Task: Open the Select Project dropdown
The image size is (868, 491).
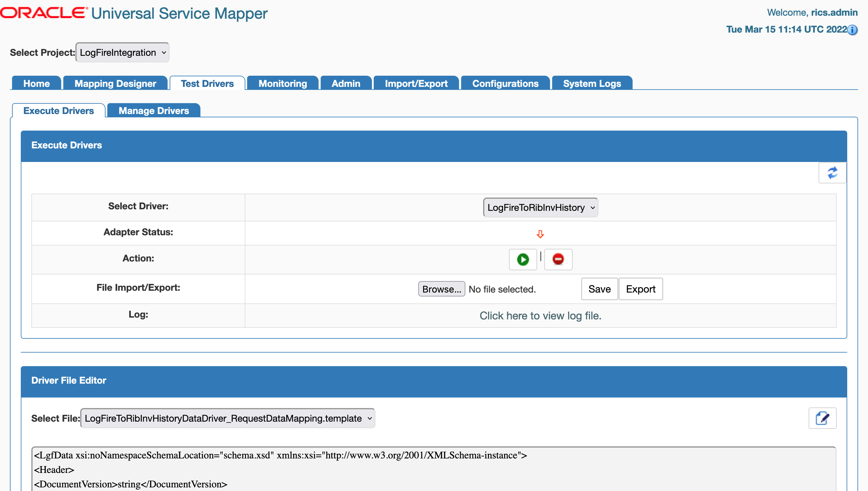Action: (x=122, y=52)
